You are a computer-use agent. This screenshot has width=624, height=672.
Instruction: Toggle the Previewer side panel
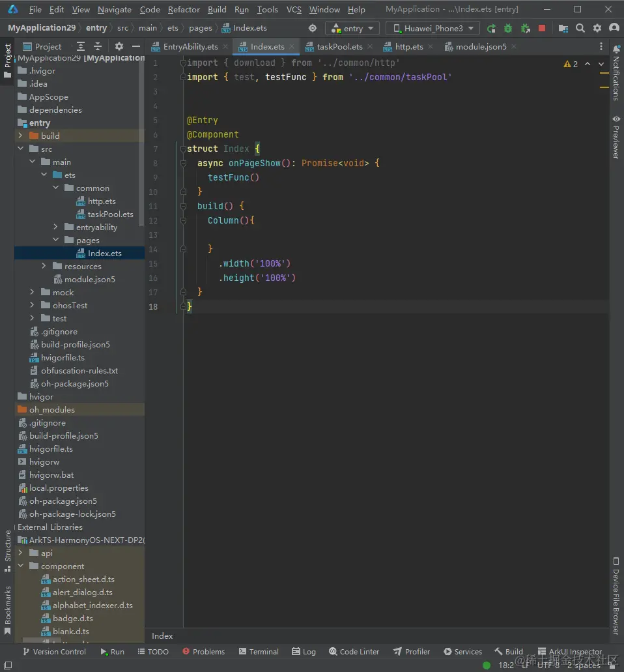(616, 138)
